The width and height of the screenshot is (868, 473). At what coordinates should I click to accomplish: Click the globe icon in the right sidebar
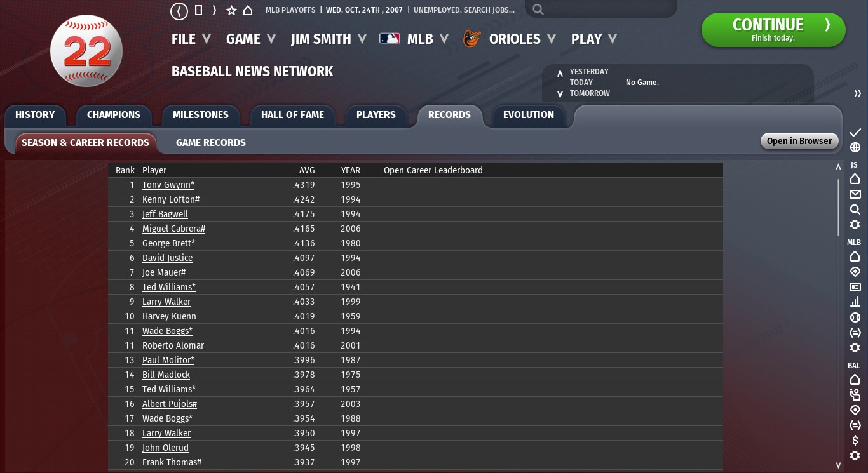point(855,147)
